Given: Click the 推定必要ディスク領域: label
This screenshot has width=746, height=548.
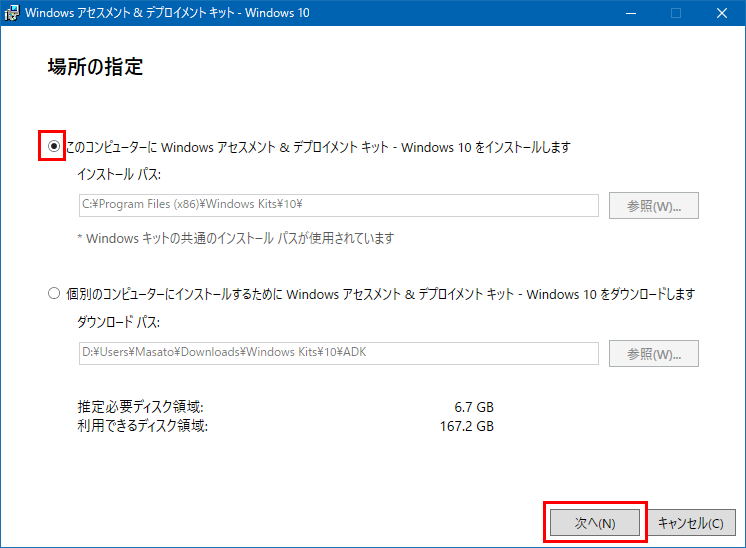Looking at the screenshot, I should (x=140, y=407).
